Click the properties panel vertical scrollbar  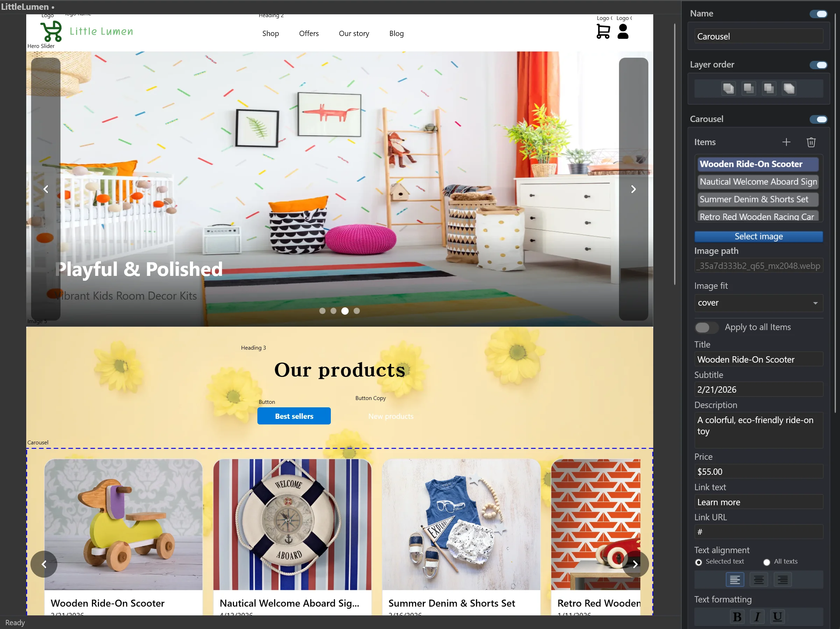pyautogui.click(x=836, y=213)
